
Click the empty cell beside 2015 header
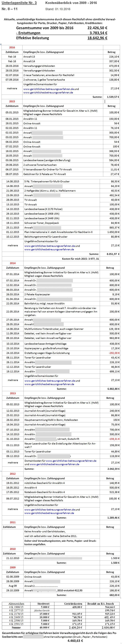(62, 102)
